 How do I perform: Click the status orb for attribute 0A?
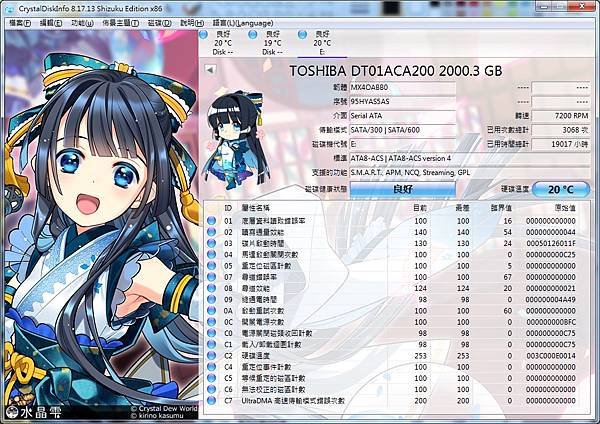(x=211, y=311)
